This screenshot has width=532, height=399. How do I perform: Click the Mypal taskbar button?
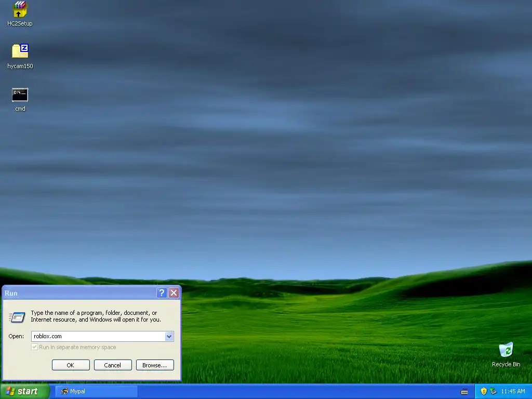tap(96, 391)
